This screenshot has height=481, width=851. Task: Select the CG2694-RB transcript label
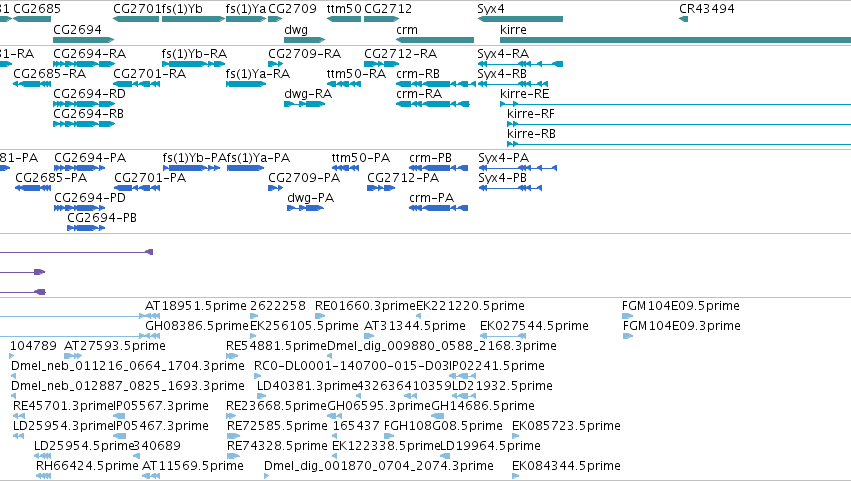88,114
